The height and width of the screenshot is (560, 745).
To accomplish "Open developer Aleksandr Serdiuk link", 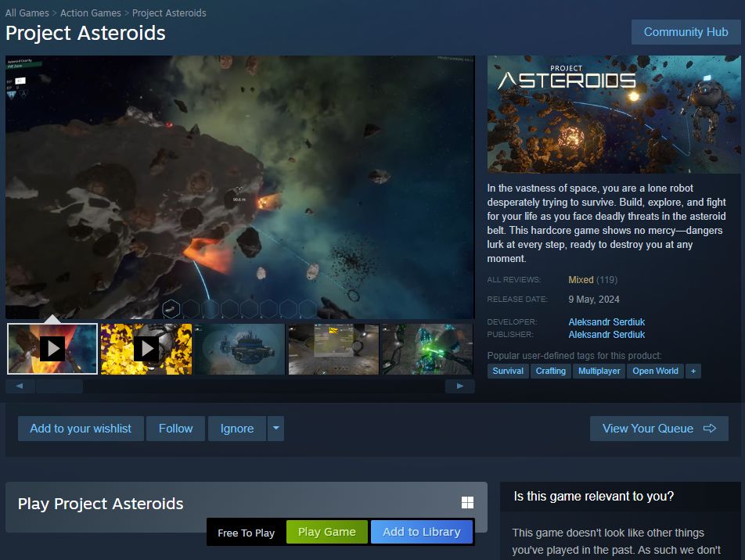I will (x=606, y=322).
